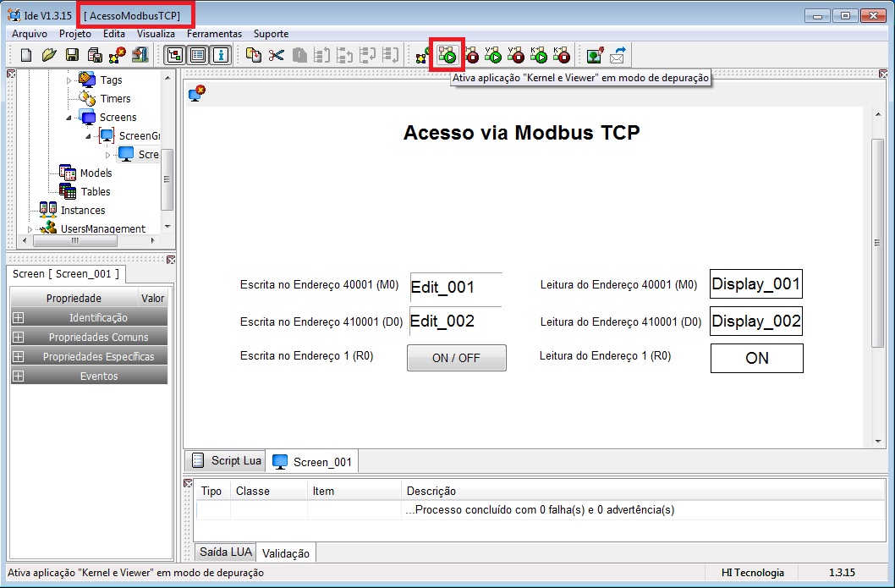Click the ON / OFF button on canvas

click(456, 358)
